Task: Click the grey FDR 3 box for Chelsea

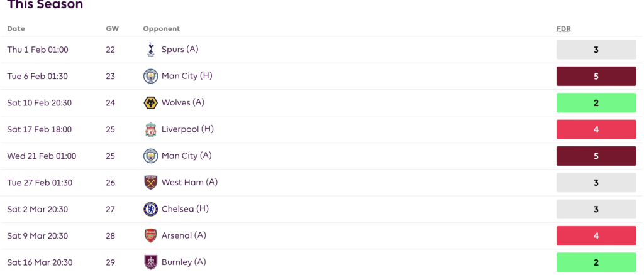Action: click(x=596, y=209)
